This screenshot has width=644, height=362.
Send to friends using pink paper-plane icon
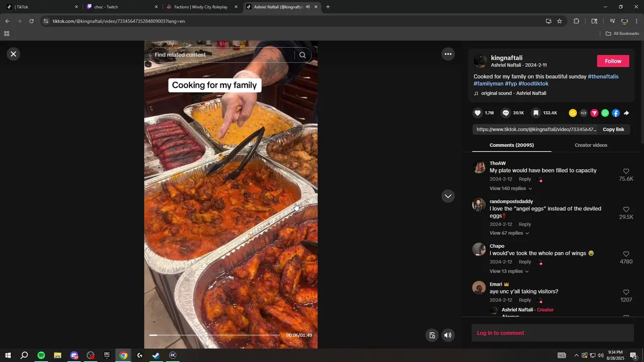pyautogui.click(x=594, y=113)
